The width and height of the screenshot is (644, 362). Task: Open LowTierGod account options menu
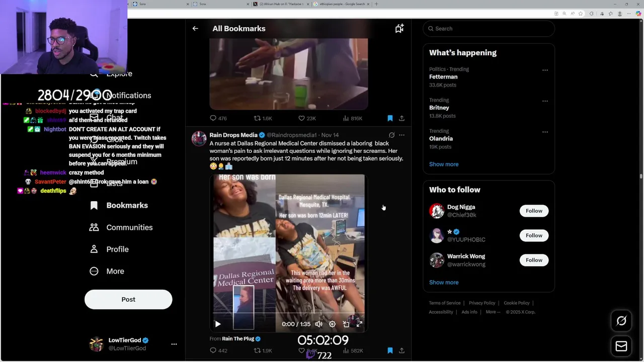click(x=174, y=344)
